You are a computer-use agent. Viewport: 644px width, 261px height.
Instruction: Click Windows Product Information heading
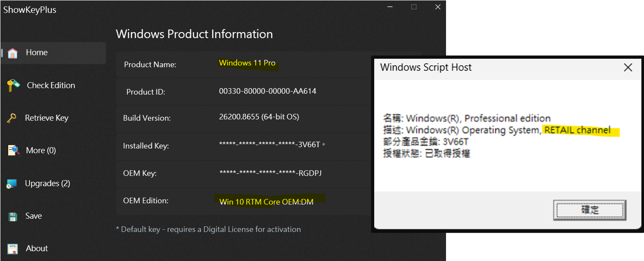pyautogui.click(x=194, y=34)
